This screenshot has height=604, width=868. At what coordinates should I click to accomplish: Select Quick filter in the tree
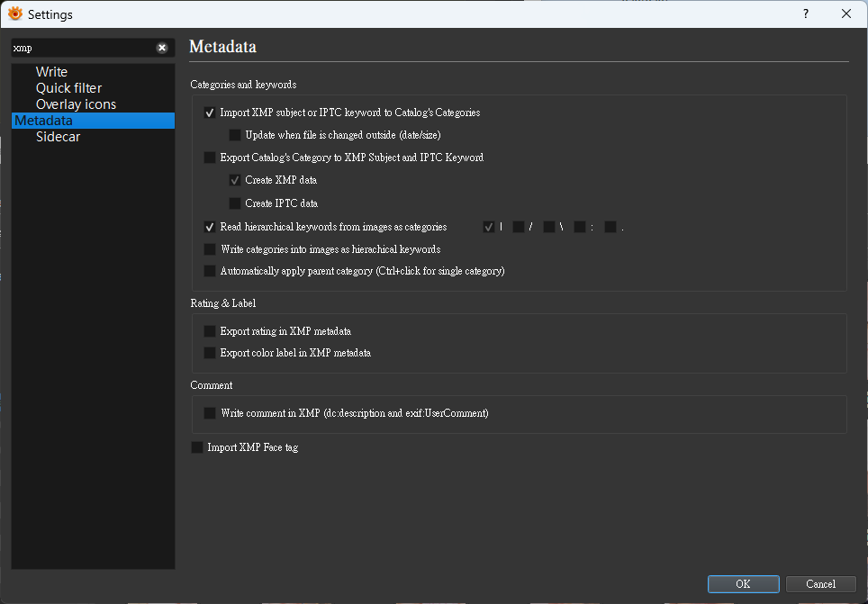point(68,88)
